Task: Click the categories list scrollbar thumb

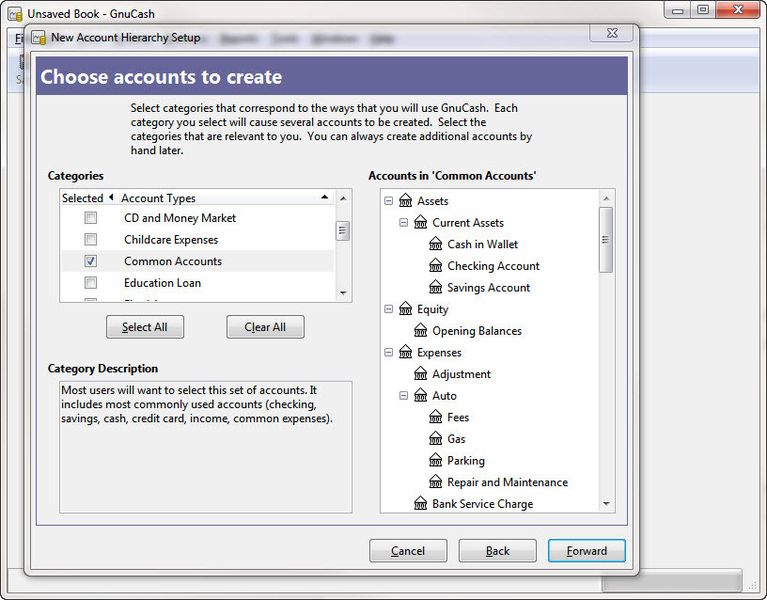Action: (x=343, y=231)
